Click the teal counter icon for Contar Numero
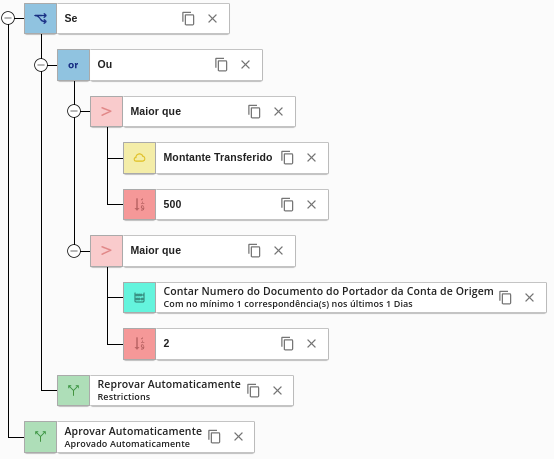556x459 pixels. (139, 298)
